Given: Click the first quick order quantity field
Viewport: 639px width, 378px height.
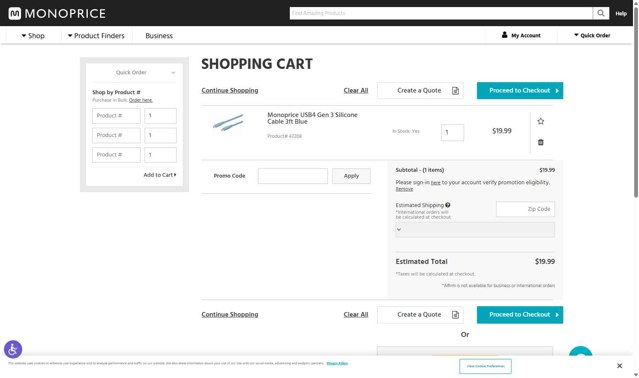Looking at the screenshot, I should tap(160, 116).
